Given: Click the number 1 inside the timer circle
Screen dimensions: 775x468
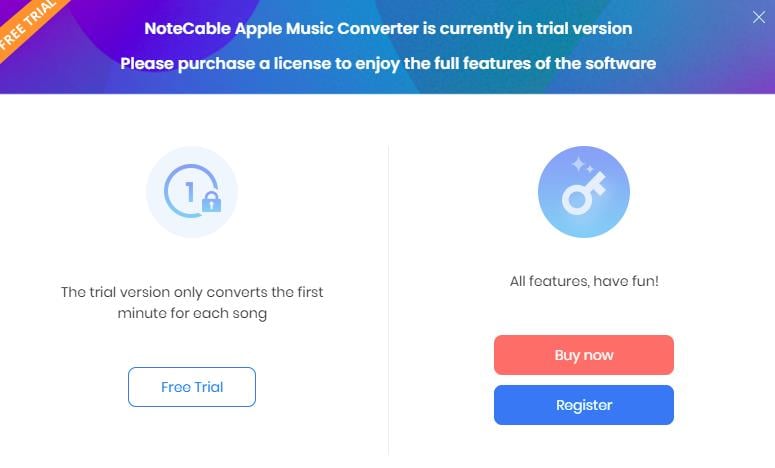Looking at the screenshot, I should (189, 192).
